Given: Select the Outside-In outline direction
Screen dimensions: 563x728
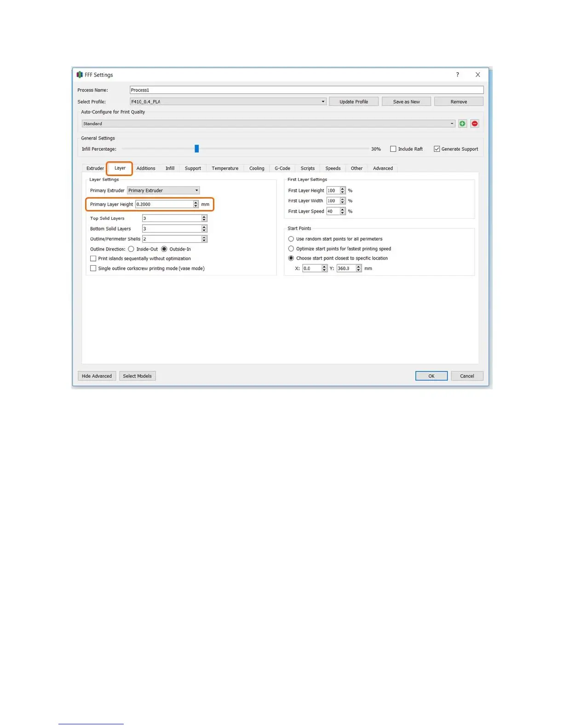Looking at the screenshot, I should 164,249.
